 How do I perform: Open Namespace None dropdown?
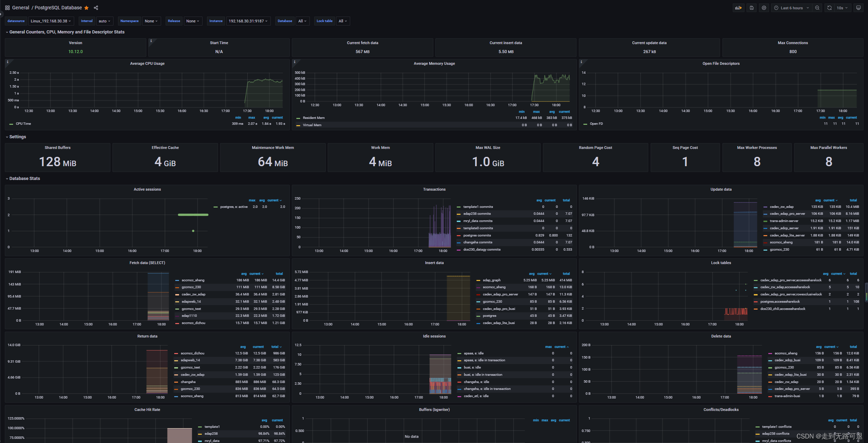pyautogui.click(x=151, y=21)
